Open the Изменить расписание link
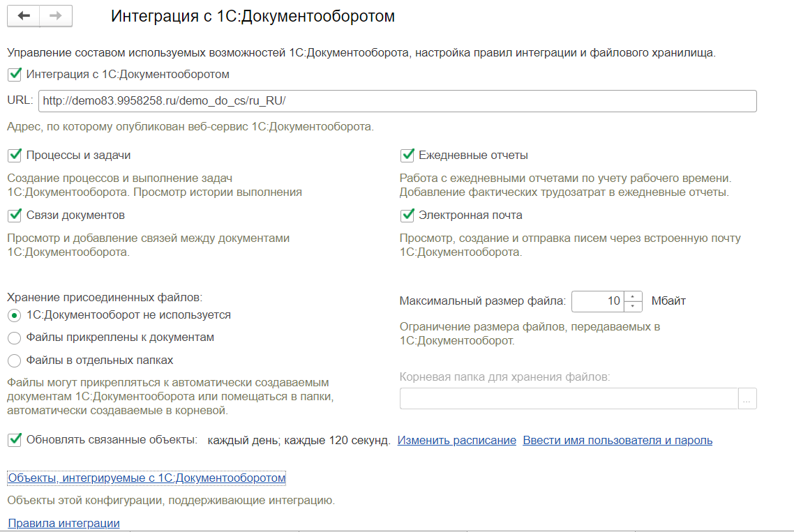The width and height of the screenshot is (794, 532). click(x=457, y=441)
